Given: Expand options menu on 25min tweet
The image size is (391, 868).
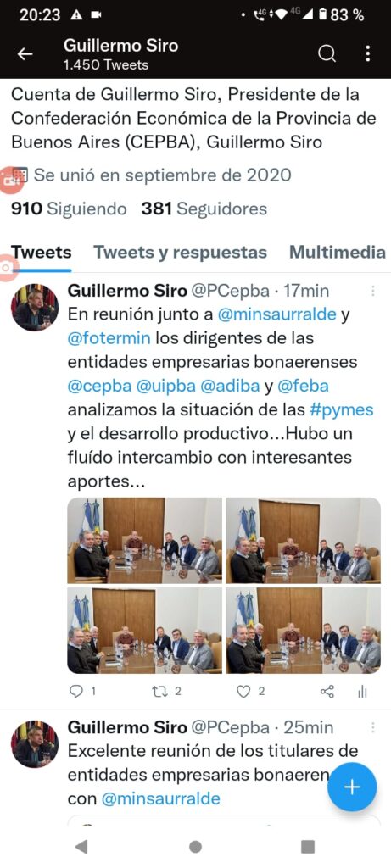Looking at the screenshot, I should pyautogui.click(x=373, y=727).
